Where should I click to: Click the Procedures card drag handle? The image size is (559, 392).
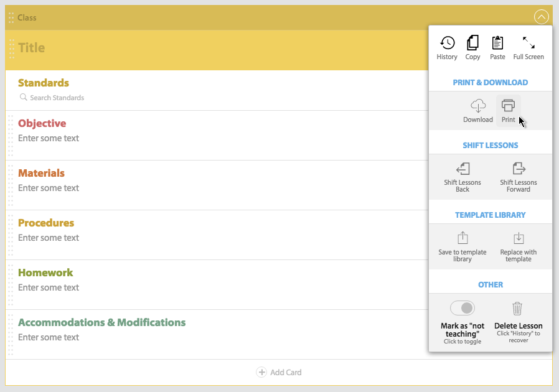point(11,235)
